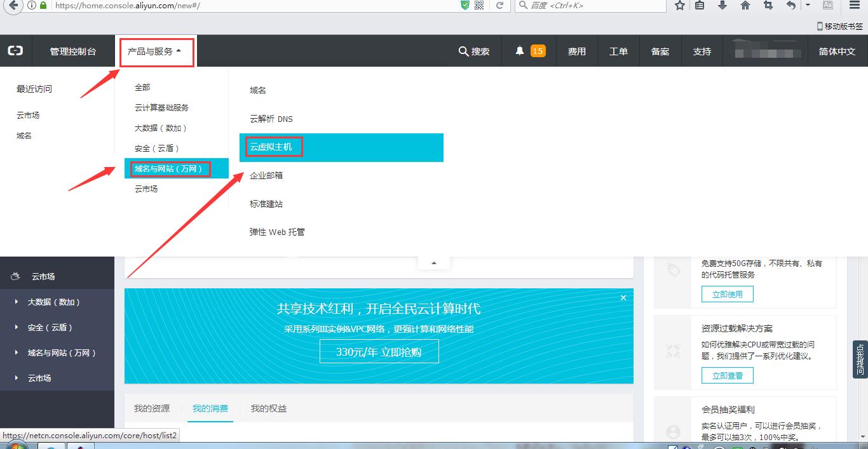Screen dimensions: 868x449
Task: Click the 立即使用 button
Action: coord(727,294)
